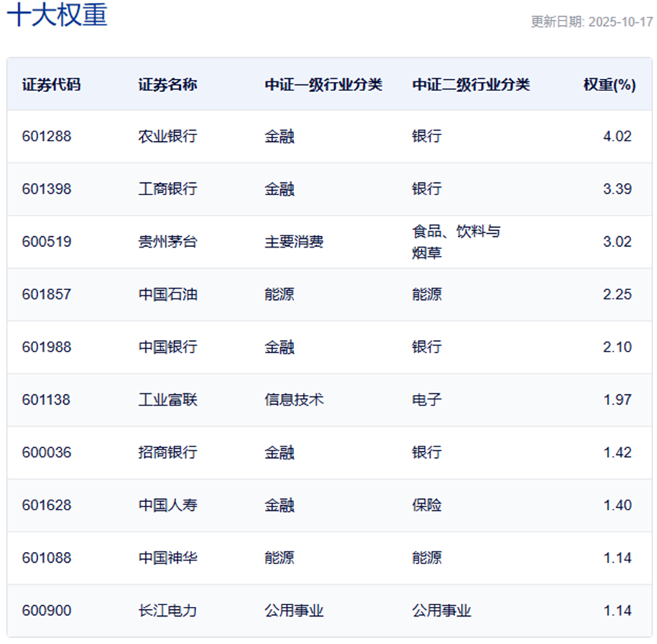The image size is (657, 644).
Task: Select security code 600900
Action: (x=46, y=611)
